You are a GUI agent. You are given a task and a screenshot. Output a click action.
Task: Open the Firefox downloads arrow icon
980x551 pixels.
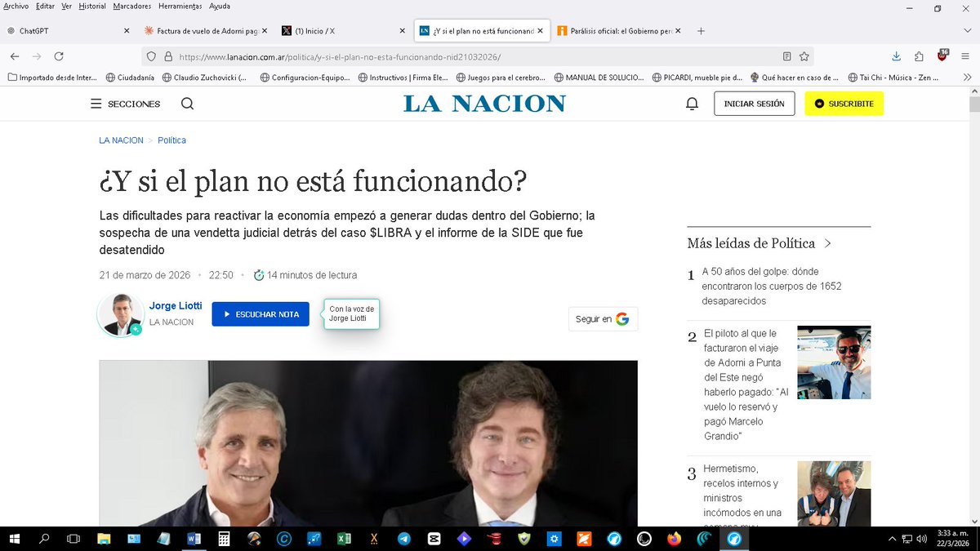coord(896,56)
